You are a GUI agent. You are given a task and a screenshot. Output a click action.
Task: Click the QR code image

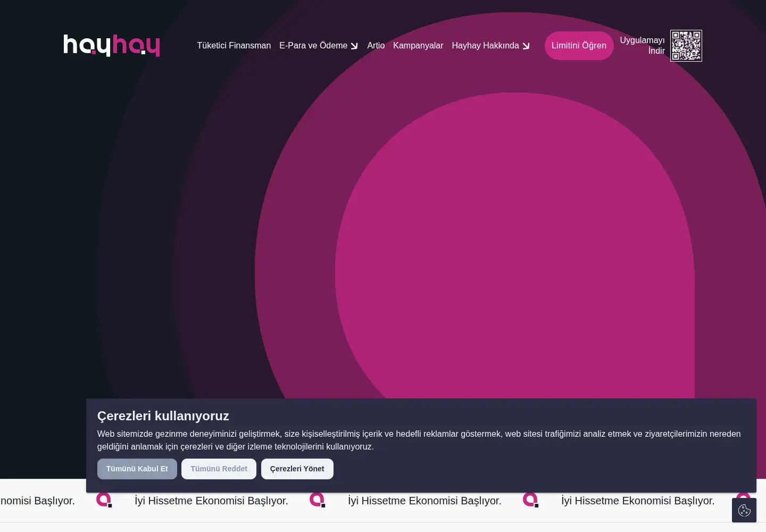pos(686,46)
